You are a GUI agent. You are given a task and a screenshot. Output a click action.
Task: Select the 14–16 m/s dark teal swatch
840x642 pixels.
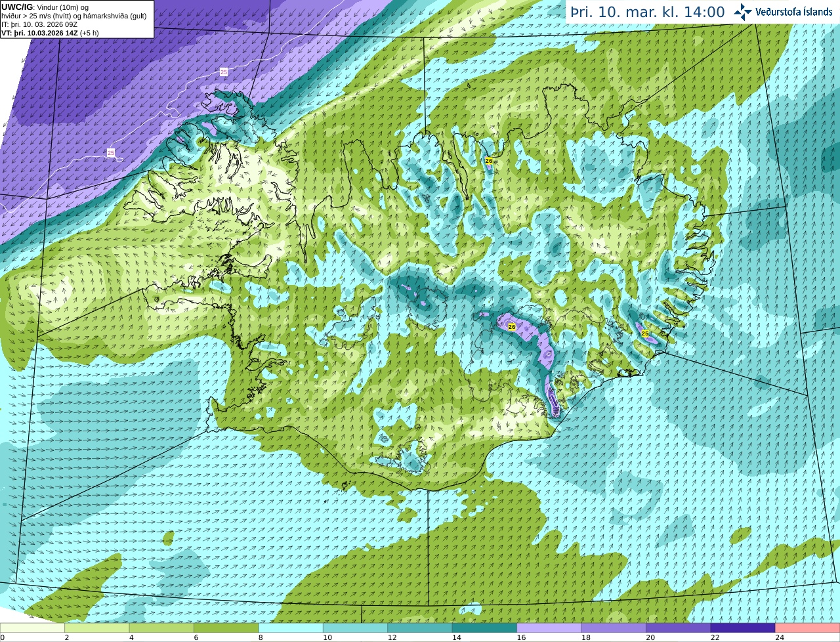484,628
